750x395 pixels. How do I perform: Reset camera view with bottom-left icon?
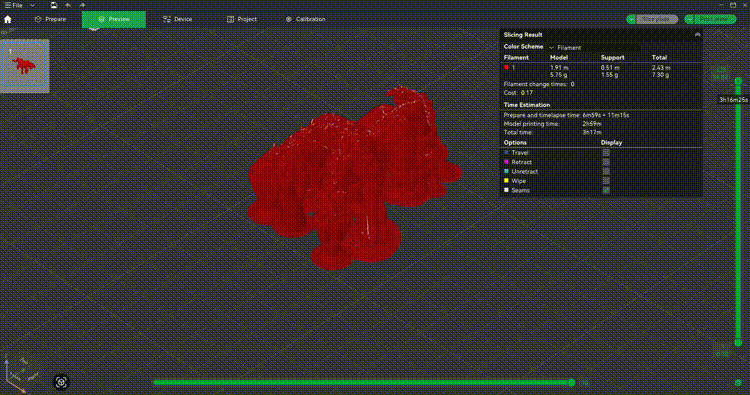click(x=61, y=382)
